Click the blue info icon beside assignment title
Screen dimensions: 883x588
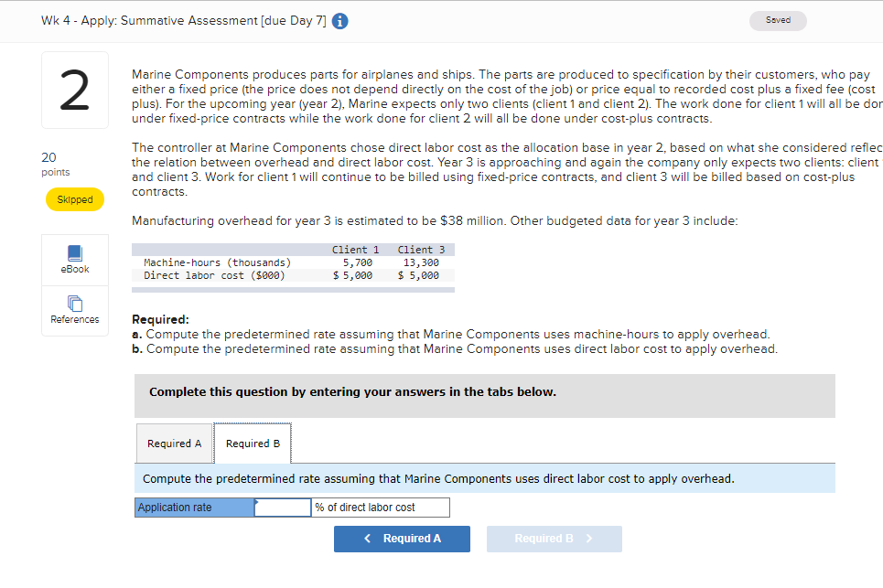point(339,21)
